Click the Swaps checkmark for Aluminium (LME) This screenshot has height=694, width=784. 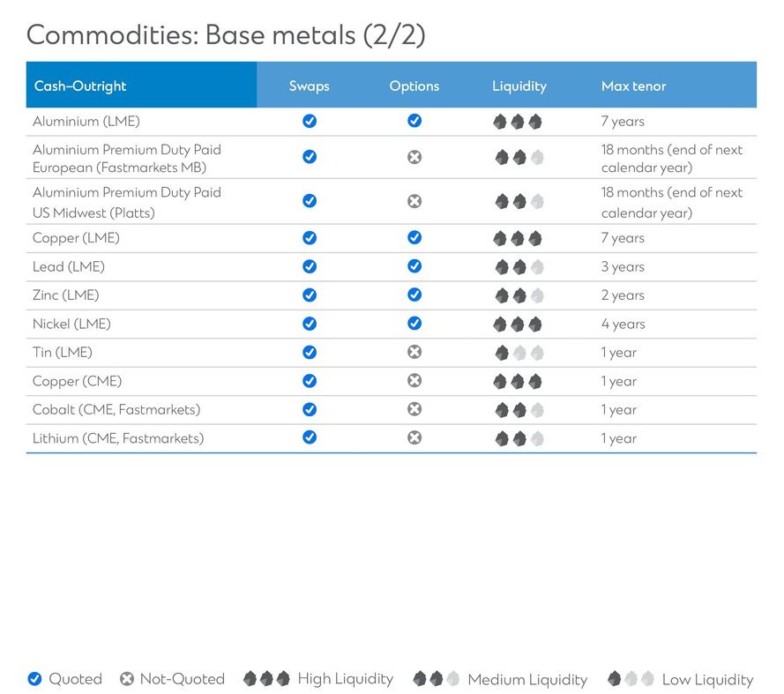(x=310, y=122)
